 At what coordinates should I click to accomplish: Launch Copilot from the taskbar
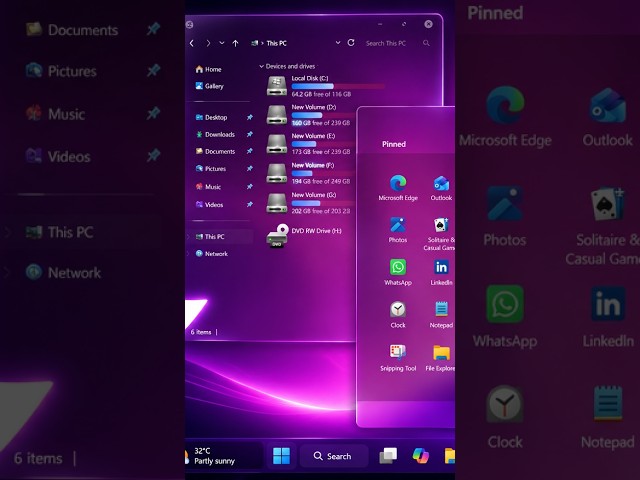(x=420, y=456)
